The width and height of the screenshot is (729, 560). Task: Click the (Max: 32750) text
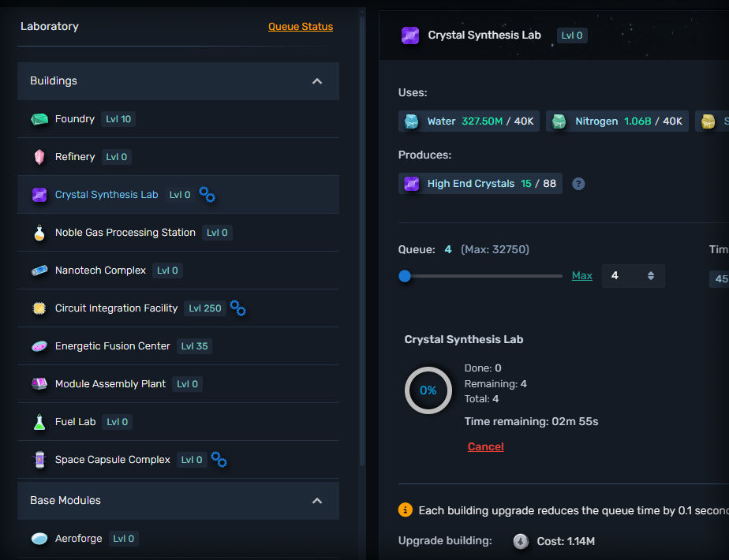click(495, 249)
